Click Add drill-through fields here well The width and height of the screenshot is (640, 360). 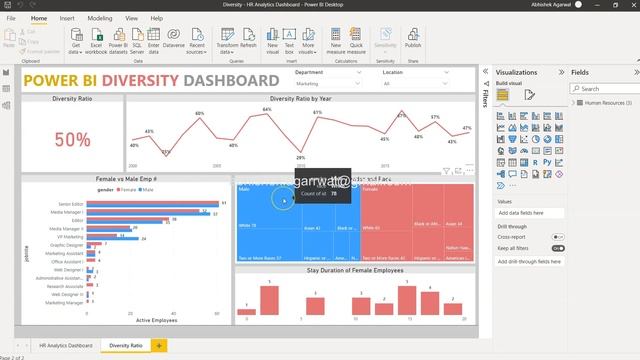tap(529, 262)
